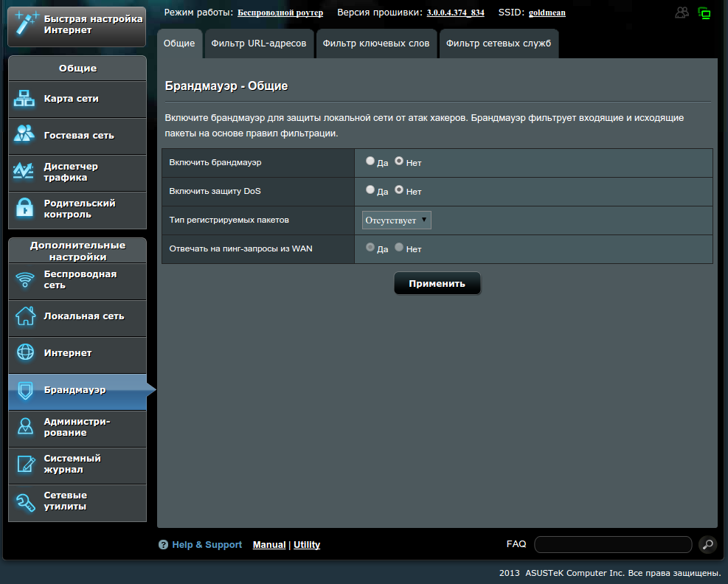
Task: Select Нет for WAN ping response
Action: pyautogui.click(x=399, y=248)
